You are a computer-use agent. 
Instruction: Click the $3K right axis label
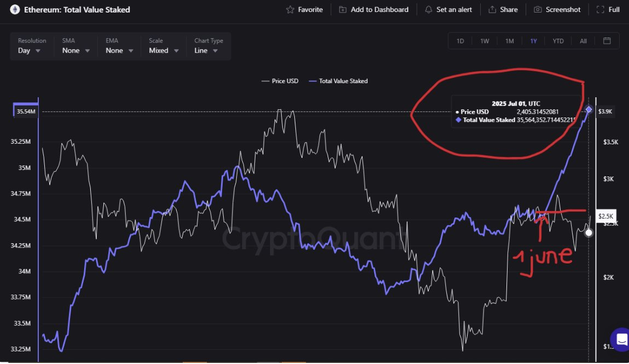tap(609, 179)
